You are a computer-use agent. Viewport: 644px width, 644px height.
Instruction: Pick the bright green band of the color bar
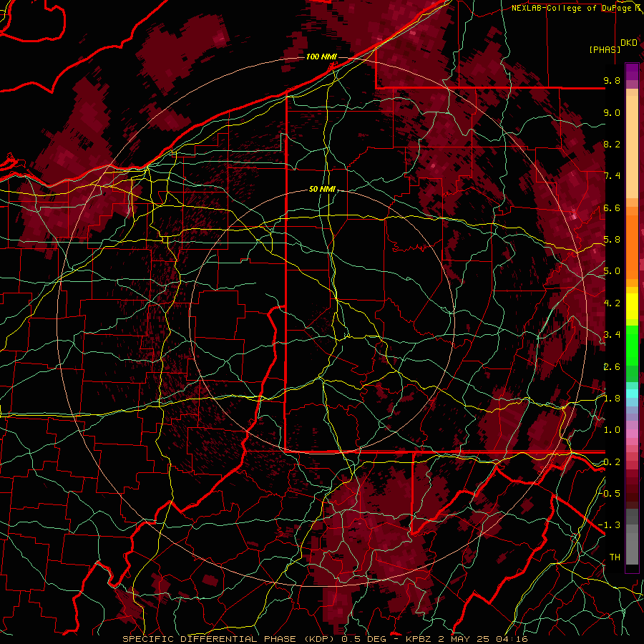[632, 345]
